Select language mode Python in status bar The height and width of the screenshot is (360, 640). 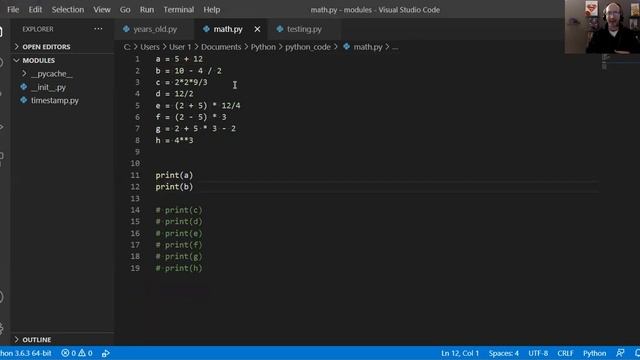click(594, 353)
